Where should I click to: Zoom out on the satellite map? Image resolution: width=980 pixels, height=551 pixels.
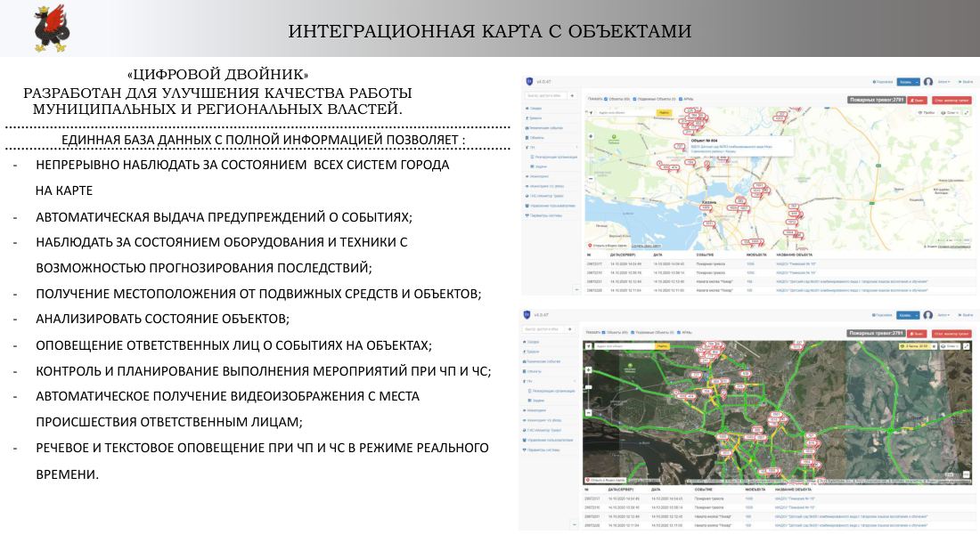[x=588, y=413]
